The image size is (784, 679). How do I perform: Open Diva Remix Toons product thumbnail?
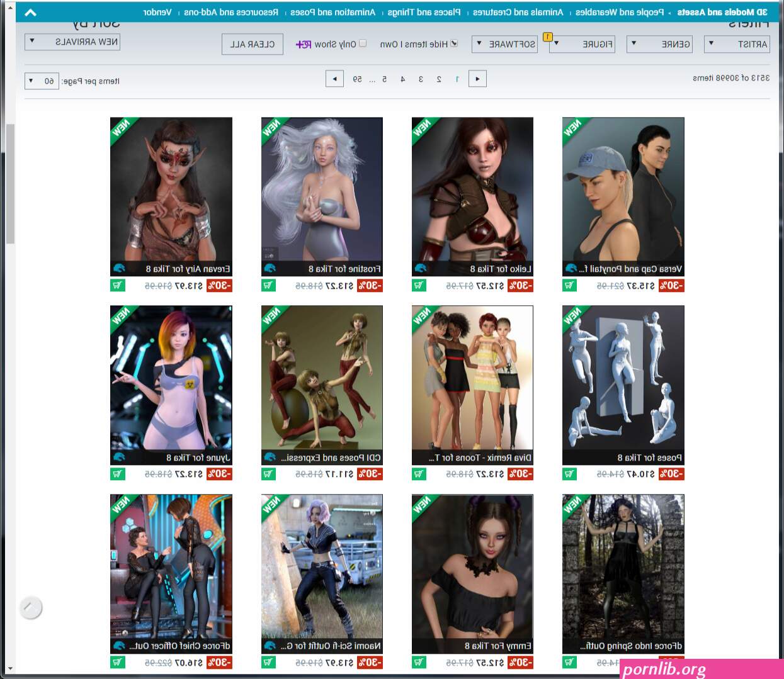(472, 378)
